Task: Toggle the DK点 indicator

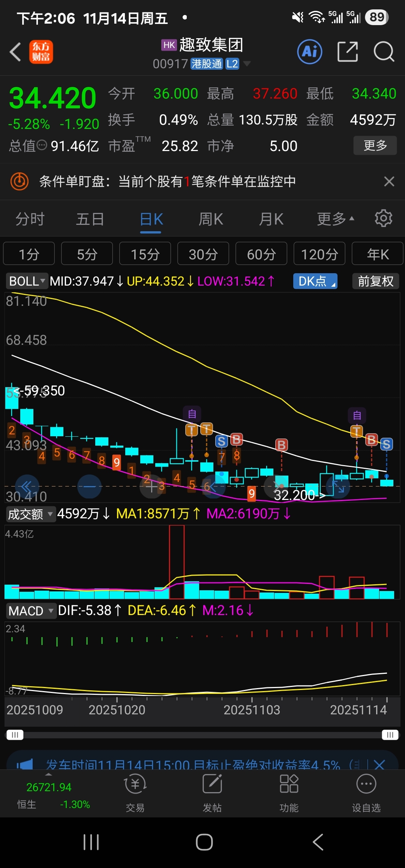Action: pos(315,281)
